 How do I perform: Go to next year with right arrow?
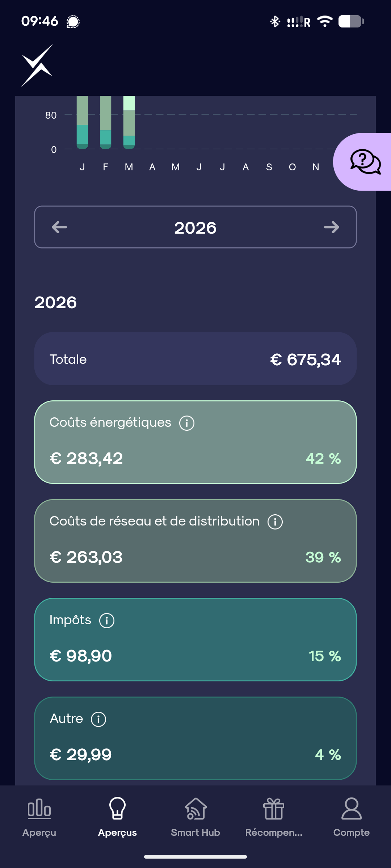pyautogui.click(x=331, y=227)
